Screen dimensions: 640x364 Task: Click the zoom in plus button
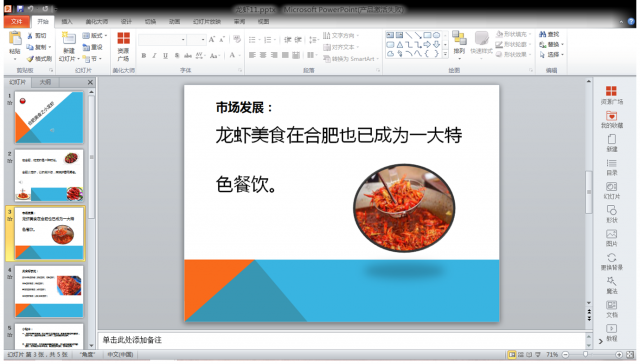tap(619, 355)
